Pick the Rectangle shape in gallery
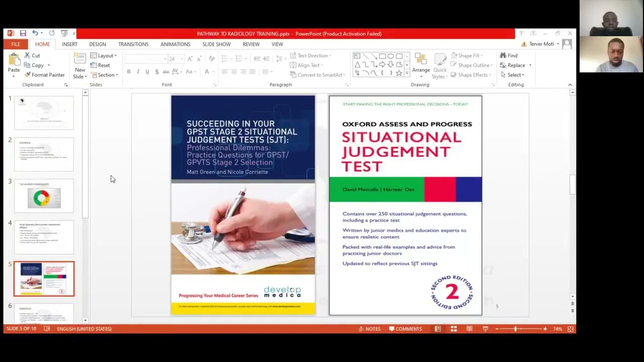644x362 pixels. (382, 56)
